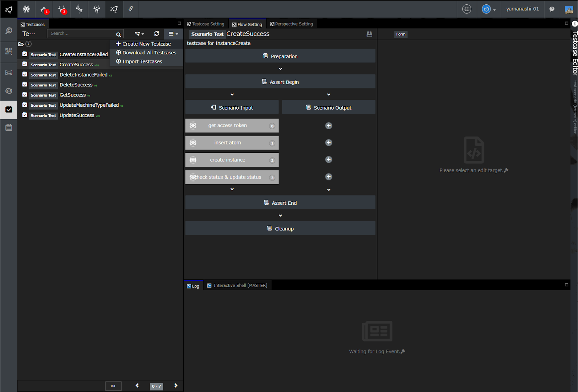
Task: Toggle the UpdateSuccess testcase checkbox
Action: [25, 115]
